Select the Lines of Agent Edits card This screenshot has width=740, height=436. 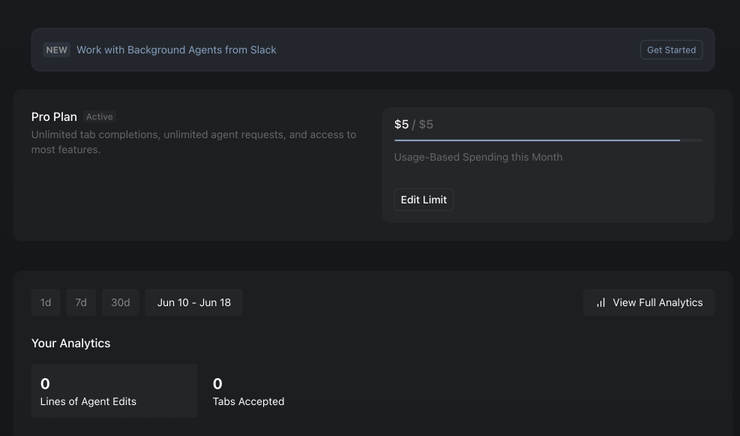(114, 391)
